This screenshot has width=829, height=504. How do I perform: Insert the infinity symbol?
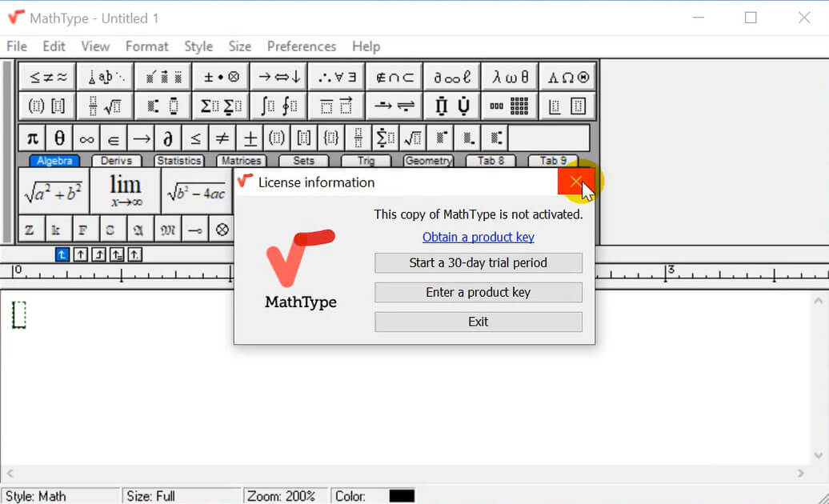click(x=86, y=138)
